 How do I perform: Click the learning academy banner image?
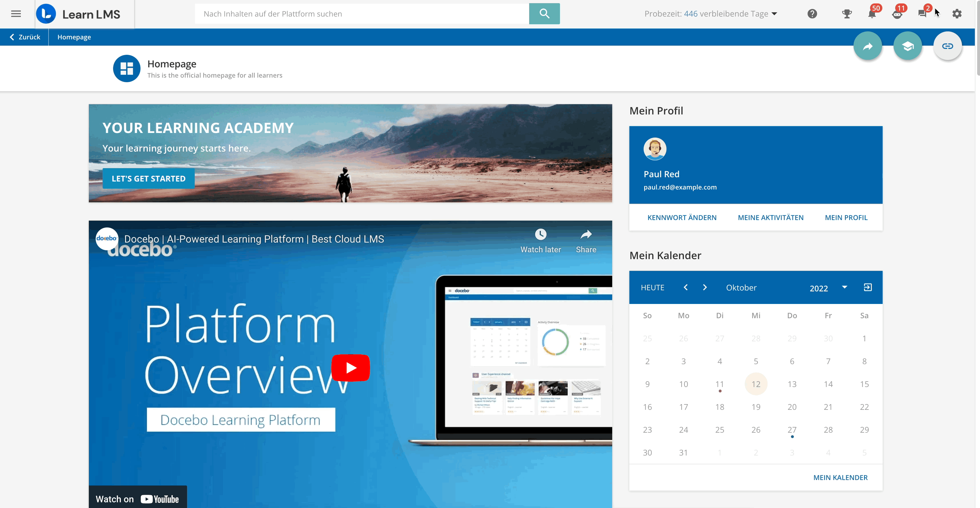pos(350,153)
